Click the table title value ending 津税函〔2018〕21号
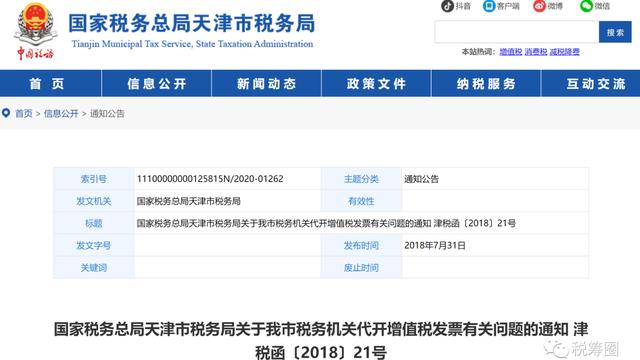 [326, 223]
